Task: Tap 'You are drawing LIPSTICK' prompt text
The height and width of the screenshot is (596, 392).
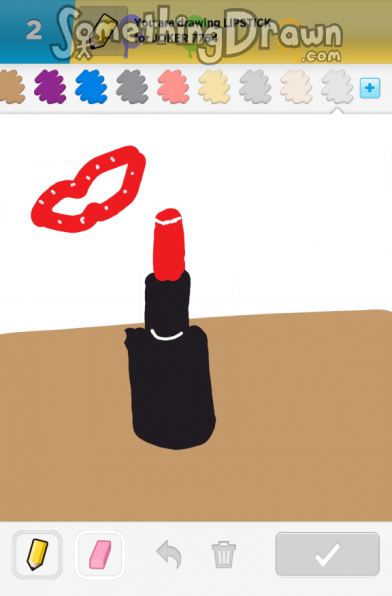Action: [202, 23]
